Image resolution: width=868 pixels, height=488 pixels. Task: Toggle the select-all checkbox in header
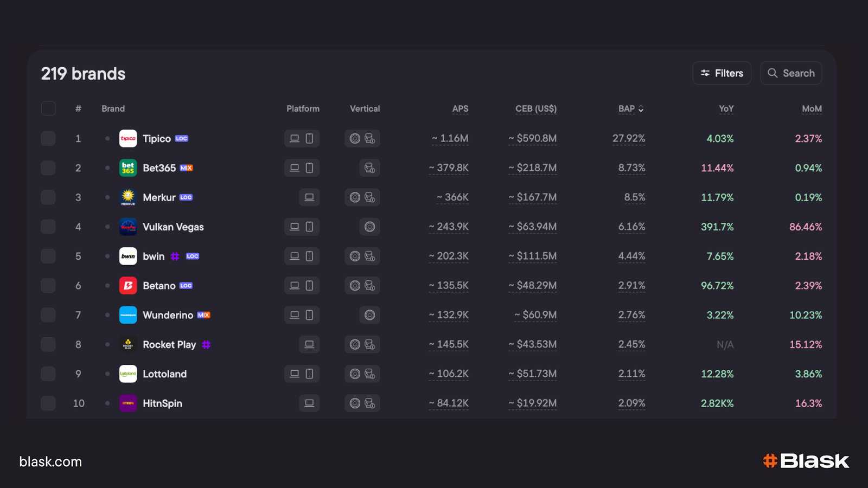click(48, 108)
